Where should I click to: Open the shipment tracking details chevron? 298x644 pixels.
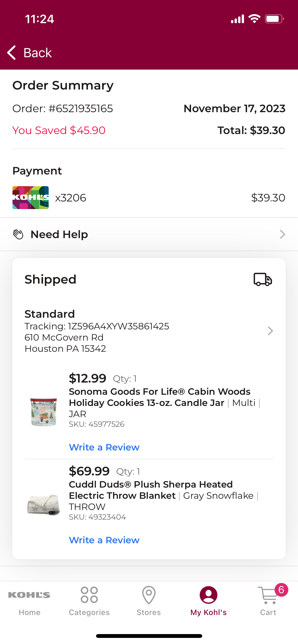pyautogui.click(x=270, y=331)
